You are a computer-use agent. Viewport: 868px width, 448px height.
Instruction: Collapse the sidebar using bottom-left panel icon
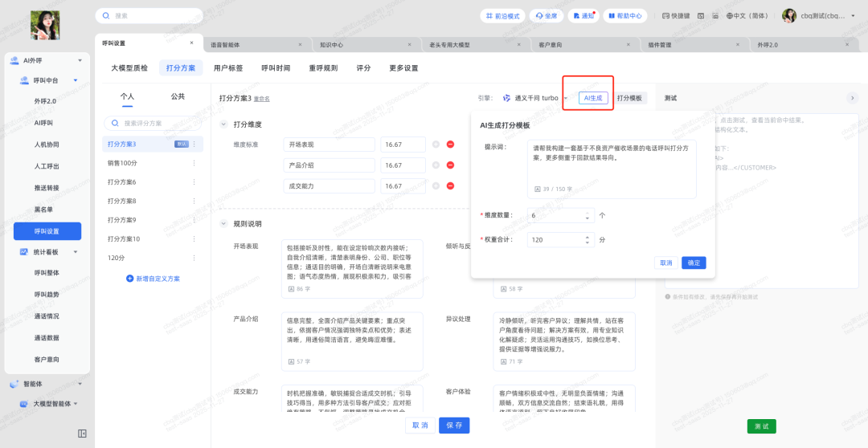click(82, 434)
